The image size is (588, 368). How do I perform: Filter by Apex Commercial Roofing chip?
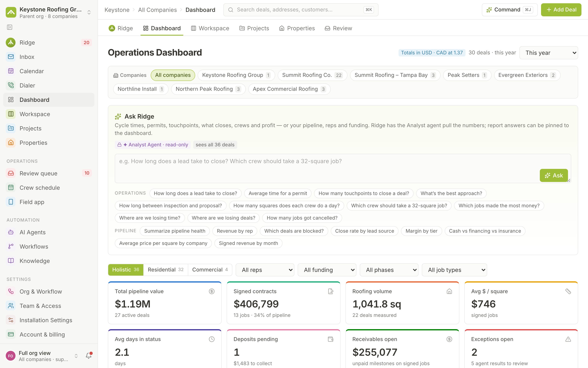tap(289, 89)
